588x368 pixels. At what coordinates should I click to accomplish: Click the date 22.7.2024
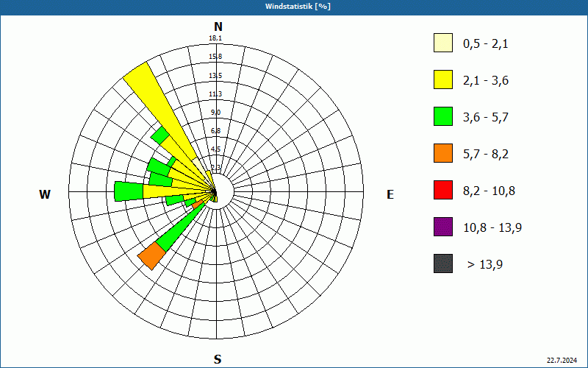pos(562,360)
